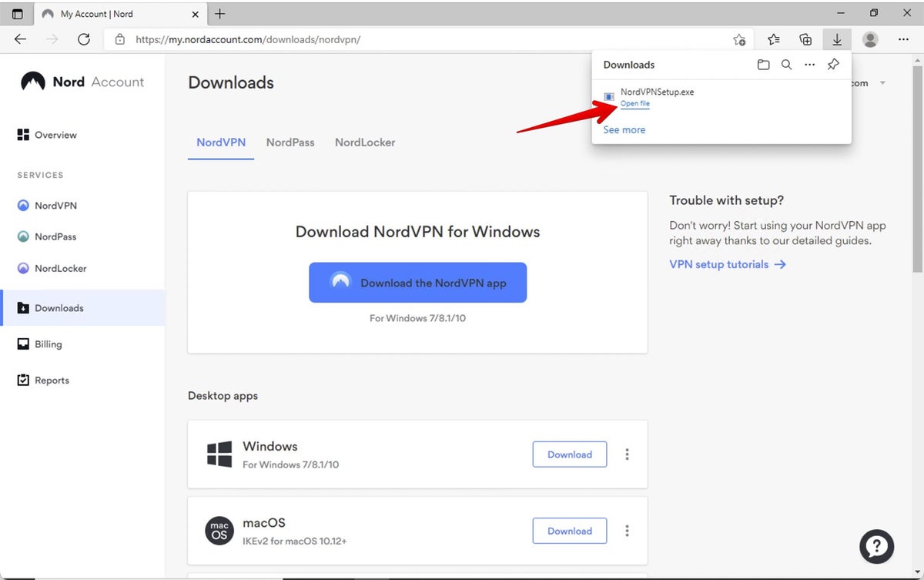The height and width of the screenshot is (580, 924).
Task: Click the NordVPNSetup.exe file name
Action: pyautogui.click(x=657, y=92)
